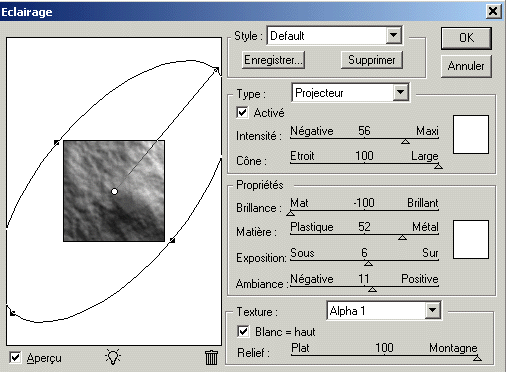Open the light color swatch beside Intensité

471,135
